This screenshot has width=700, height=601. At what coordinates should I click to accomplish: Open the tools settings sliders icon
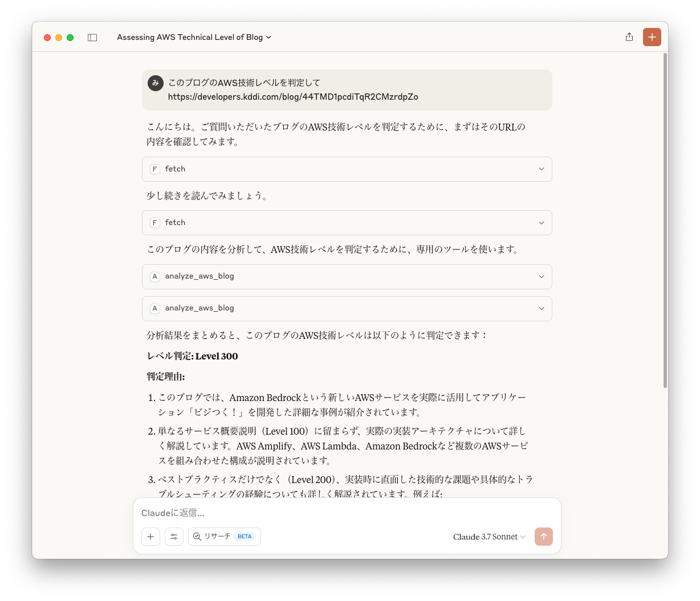pos(174,537)
